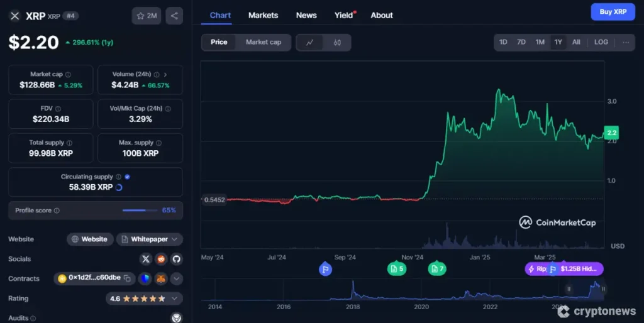Grab the right range handle in overview chart
644x323 pixels.
[x=603, y=289]
